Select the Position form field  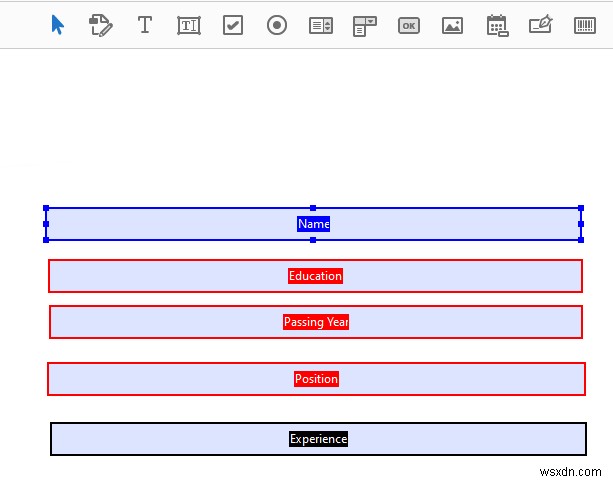[x=316, y=379]
